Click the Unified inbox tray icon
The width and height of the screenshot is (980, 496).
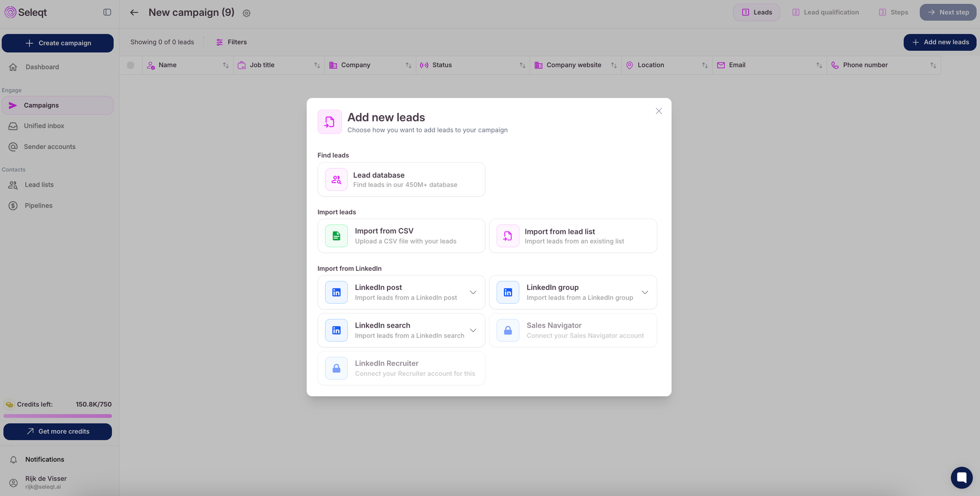tap(13, 126)
